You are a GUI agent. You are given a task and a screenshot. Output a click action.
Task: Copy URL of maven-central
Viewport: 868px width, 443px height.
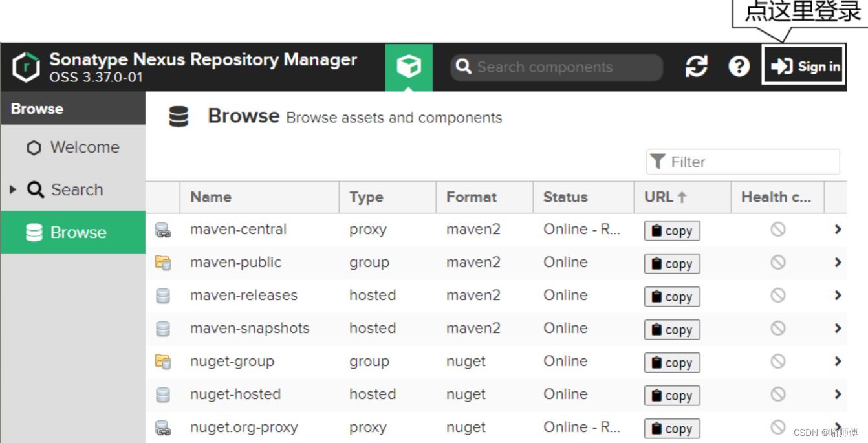672,231
